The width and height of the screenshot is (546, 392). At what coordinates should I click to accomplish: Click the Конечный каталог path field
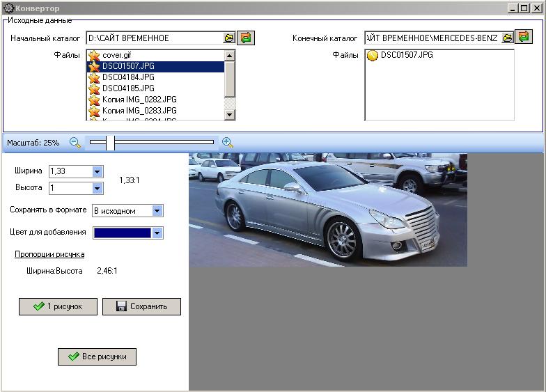coord(433,38)
